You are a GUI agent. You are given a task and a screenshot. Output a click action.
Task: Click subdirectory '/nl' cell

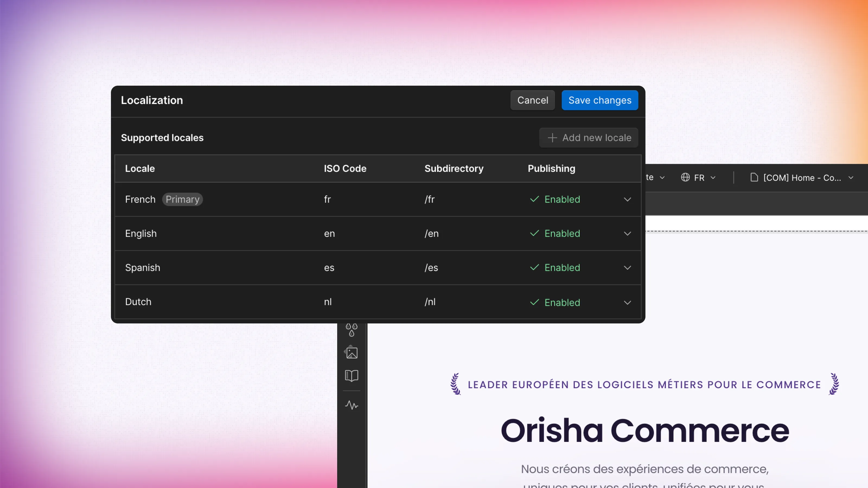pyautogui.click(x=430, y=302)
